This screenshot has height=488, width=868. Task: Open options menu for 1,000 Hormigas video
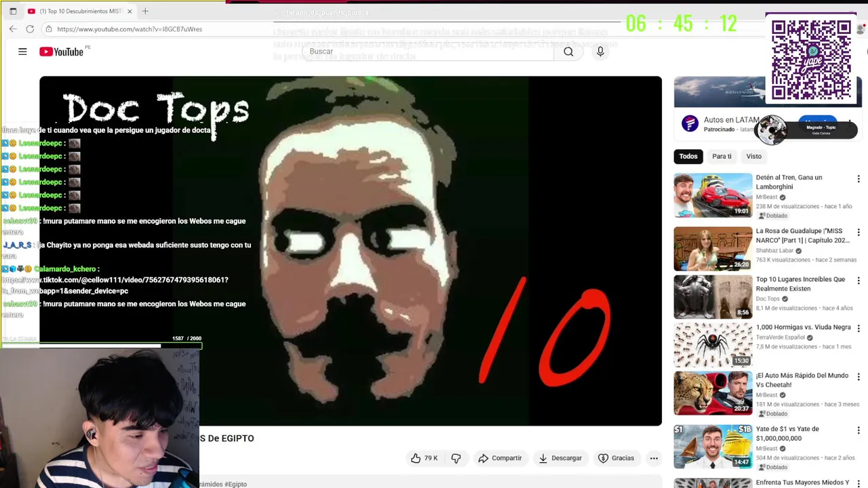[859, 329]
